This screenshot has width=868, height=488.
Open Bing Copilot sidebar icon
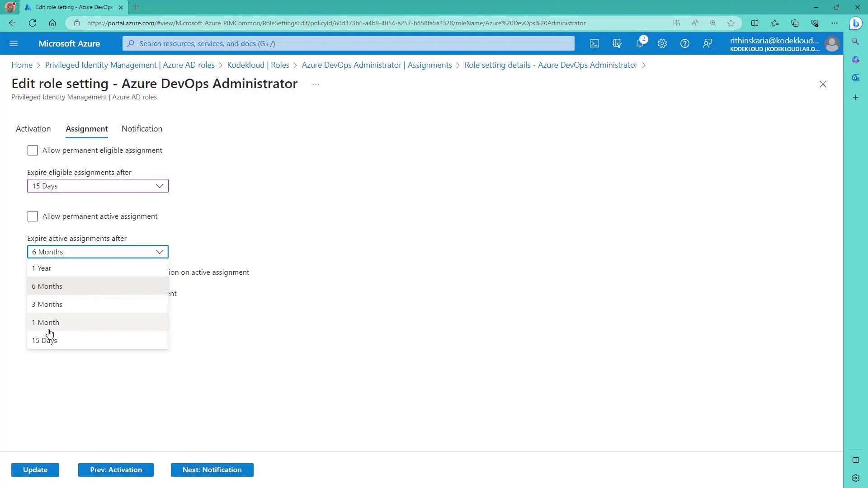855,23
